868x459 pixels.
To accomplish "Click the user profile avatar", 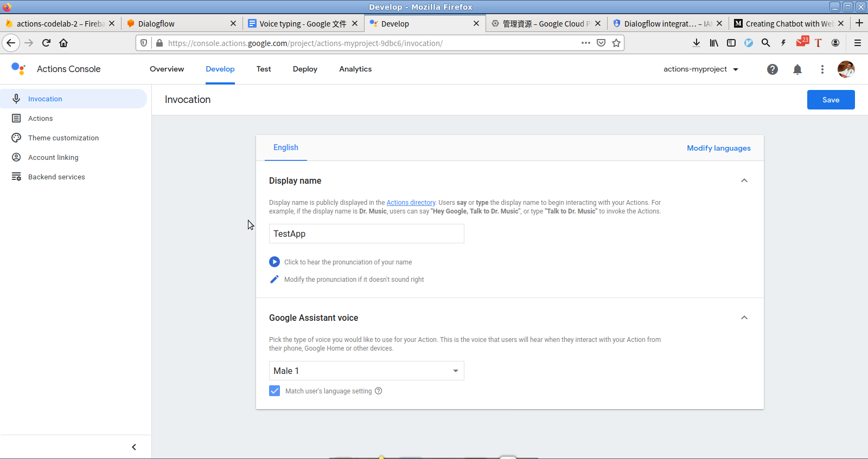I will [846, 69].
